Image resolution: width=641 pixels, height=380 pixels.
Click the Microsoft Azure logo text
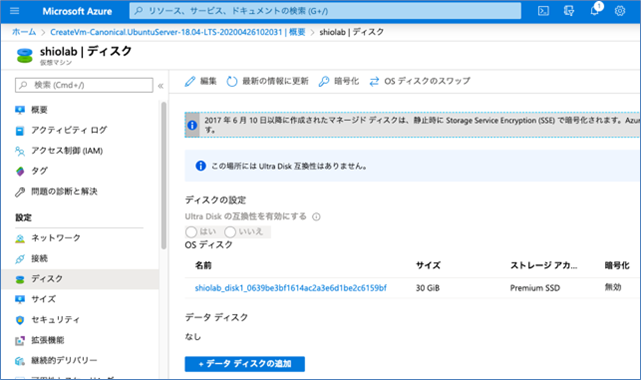coord(77,11)
